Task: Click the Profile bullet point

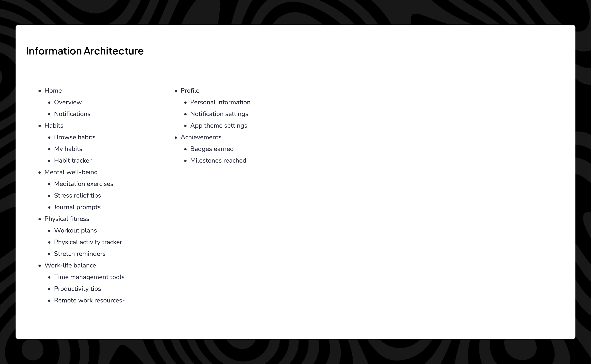Action: [x=190, y=90]
